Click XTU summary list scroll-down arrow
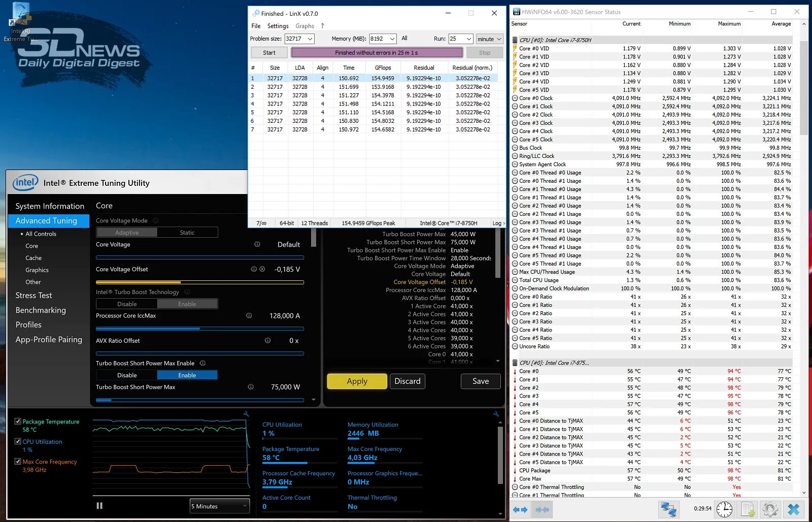812x522 pixels. pos(497,361)
